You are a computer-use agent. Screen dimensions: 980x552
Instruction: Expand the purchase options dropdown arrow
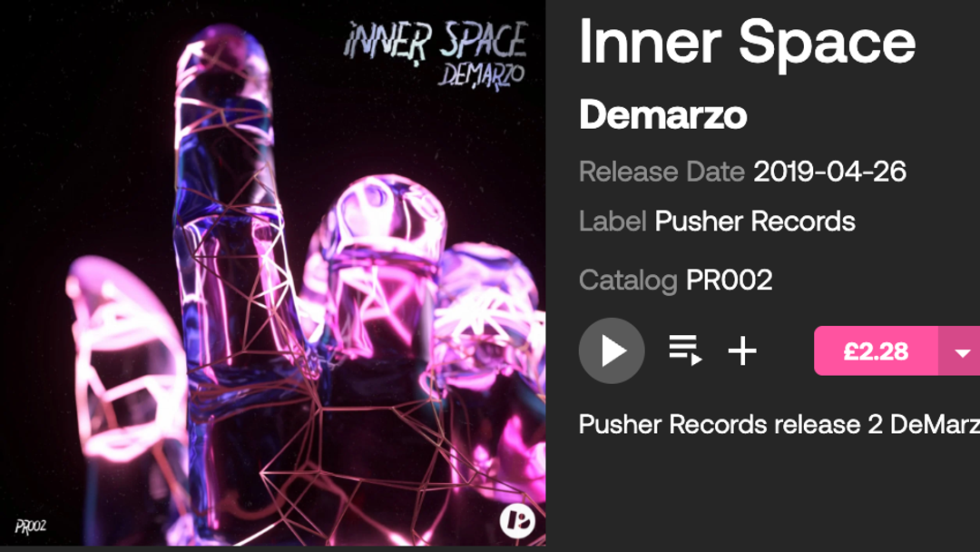tap(960, 351)
